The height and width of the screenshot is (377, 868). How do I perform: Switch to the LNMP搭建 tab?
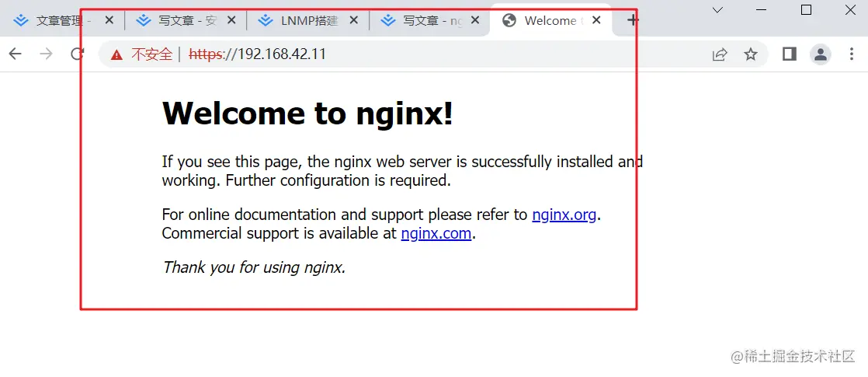(x=306, y=21)
